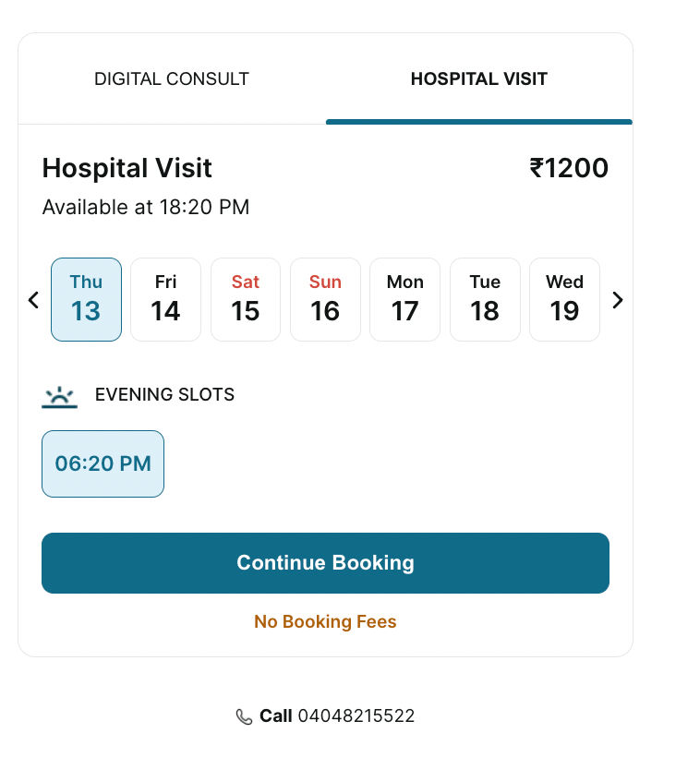This screenshot has width=700, height=757.
Task: Switch to the Digital Consult tab
Action: pos(172,79)
